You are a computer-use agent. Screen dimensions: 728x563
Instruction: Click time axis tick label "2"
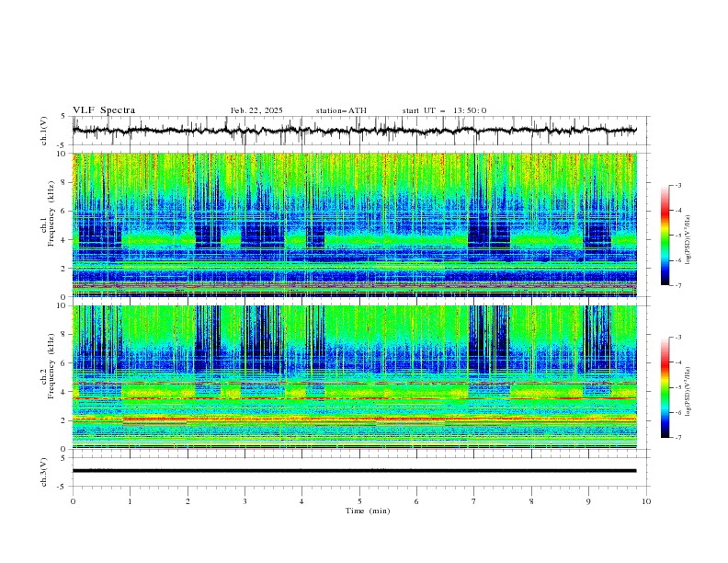(188, 501)
